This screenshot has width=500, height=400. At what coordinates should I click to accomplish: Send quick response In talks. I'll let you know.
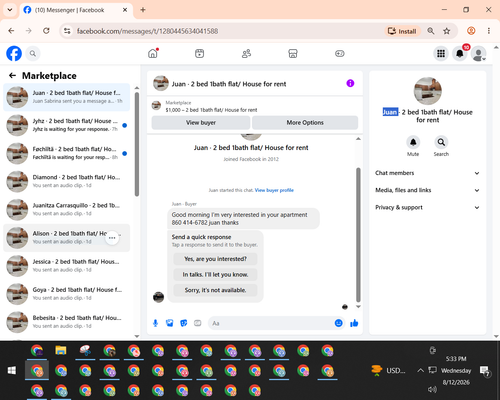point(215,275)
